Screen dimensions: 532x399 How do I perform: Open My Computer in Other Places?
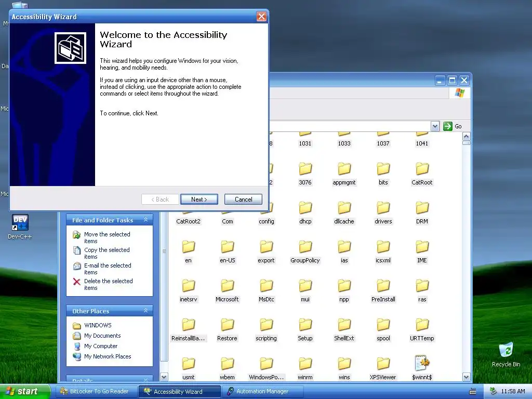pos(101,346)
